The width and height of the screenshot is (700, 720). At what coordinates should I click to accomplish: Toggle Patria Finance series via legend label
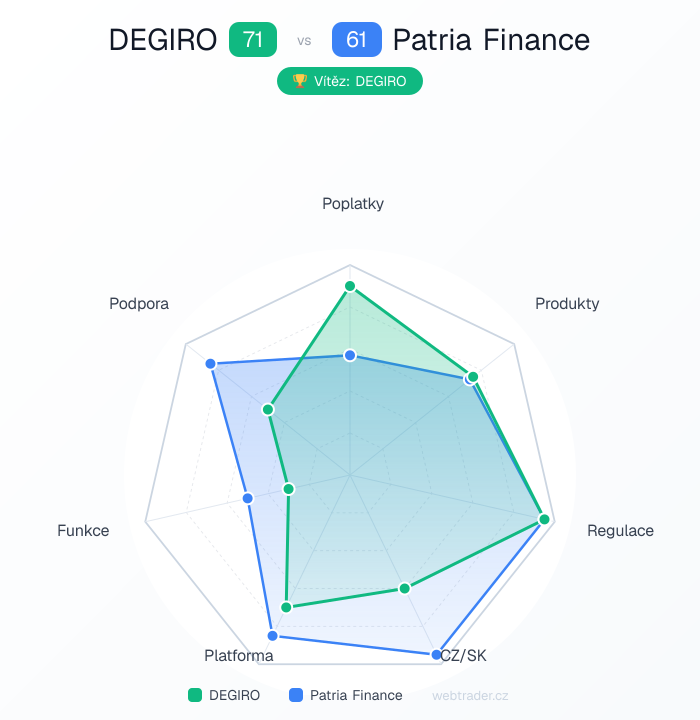tap(356, 695)
